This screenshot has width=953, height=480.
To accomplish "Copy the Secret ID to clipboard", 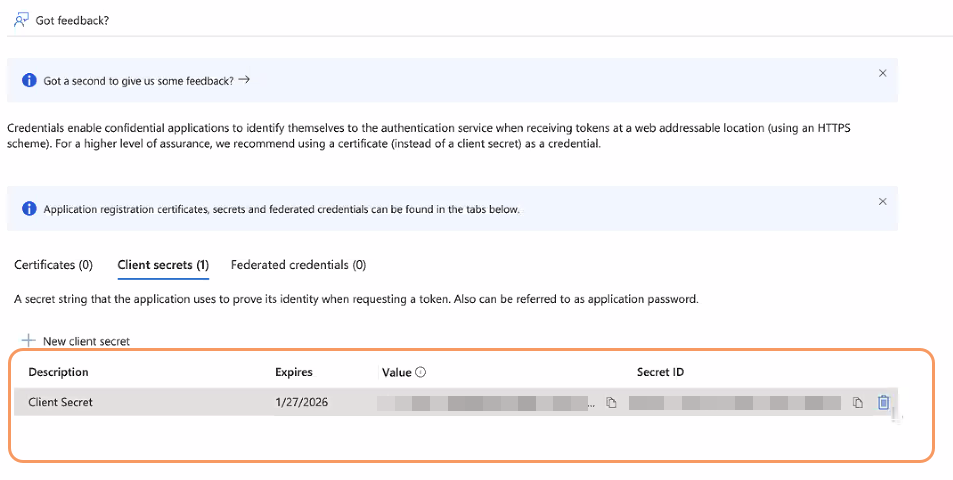I will click(858, 403).
